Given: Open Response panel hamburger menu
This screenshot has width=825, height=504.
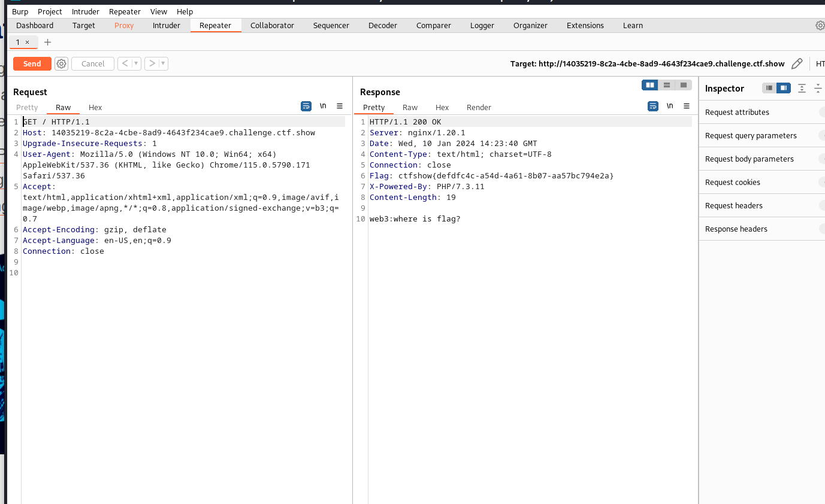Looking at the screenshot, I should 687,106.
